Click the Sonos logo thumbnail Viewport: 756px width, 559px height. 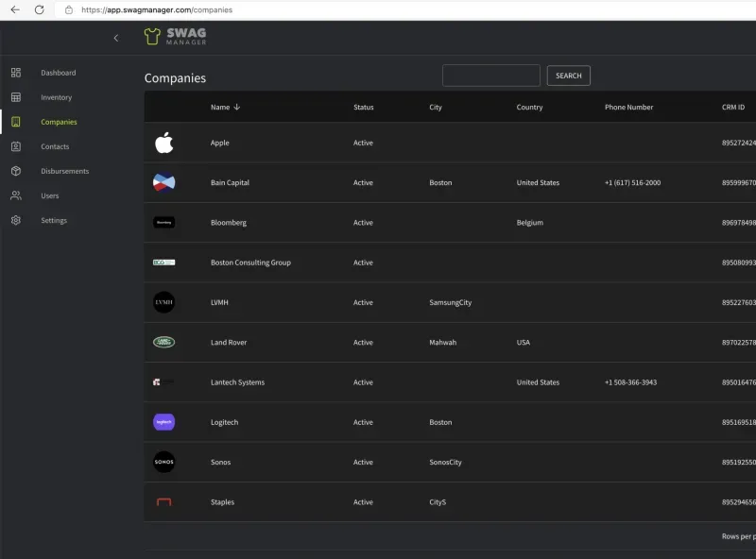(163, 462)
